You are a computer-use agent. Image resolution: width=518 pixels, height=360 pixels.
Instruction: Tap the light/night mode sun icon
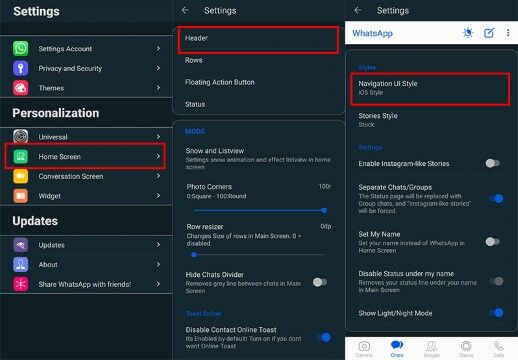[468, 33]
